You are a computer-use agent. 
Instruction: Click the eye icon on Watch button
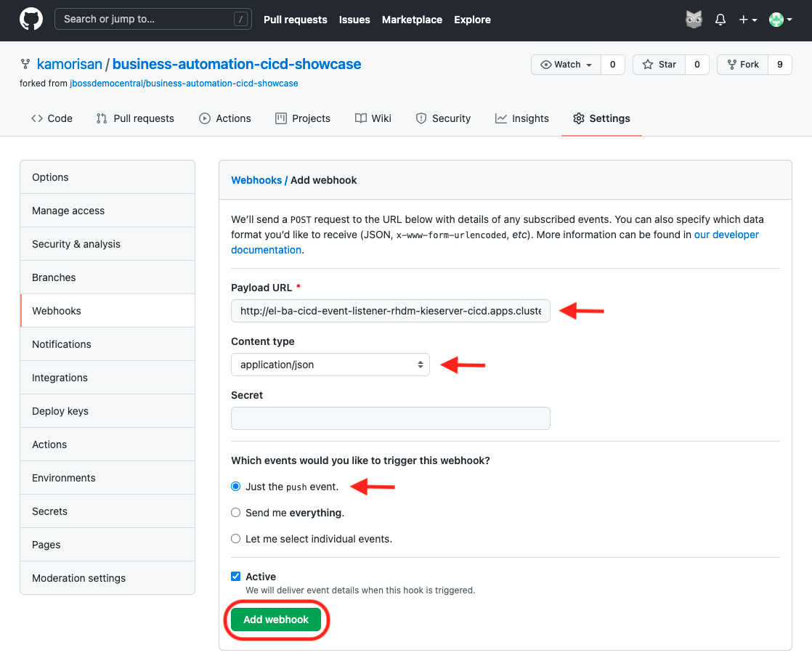pyautogui.click(x=546, y=65)
